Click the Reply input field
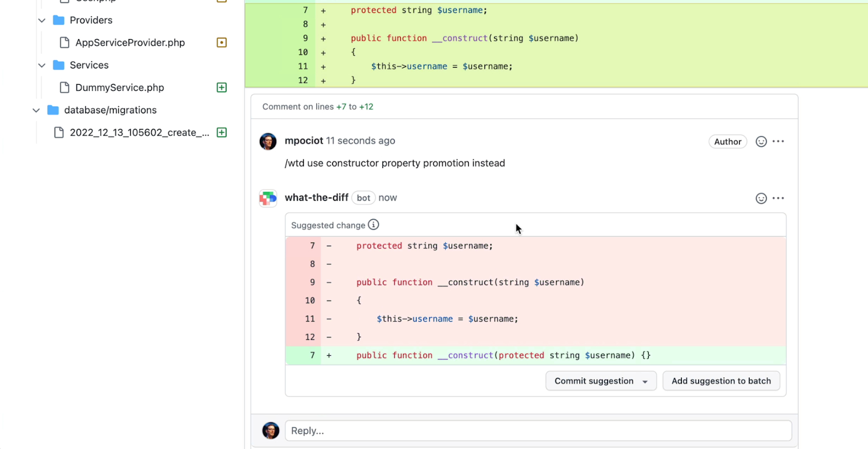The width and height of the screenshot is (868, 449). [538, 431]
